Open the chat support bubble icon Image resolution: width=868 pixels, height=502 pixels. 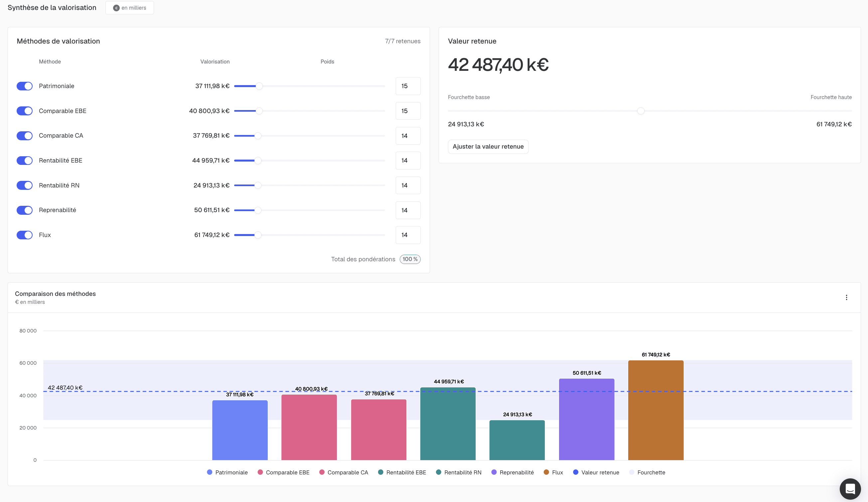coord(850,489)
